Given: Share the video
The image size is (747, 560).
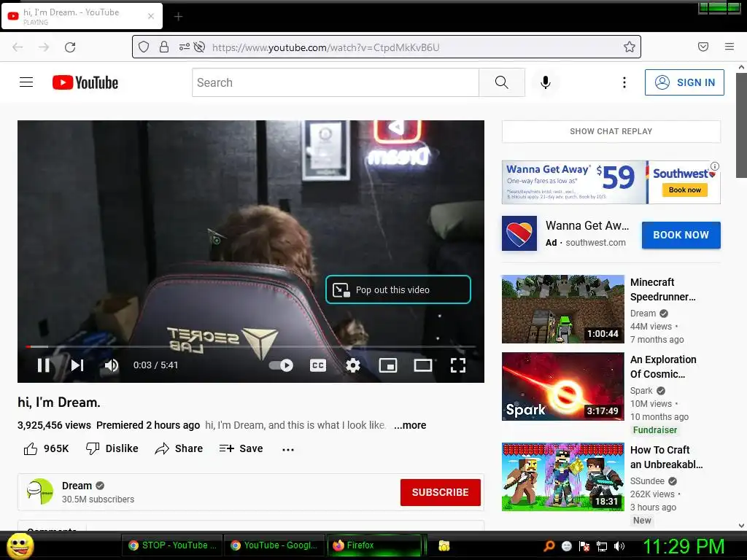Looking at the screenshot, I should tap(179, 448).
